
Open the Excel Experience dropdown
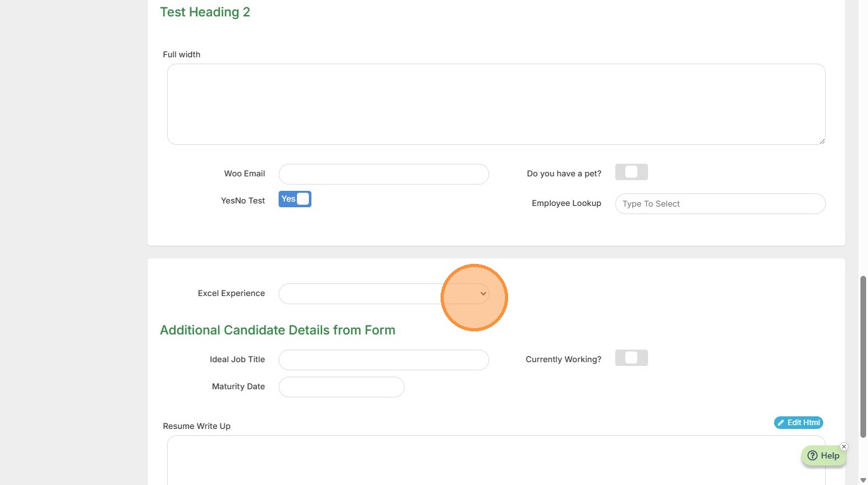[383, 294]
